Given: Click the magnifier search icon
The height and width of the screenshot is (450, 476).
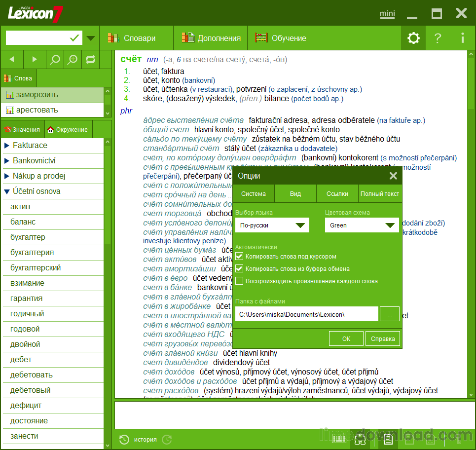Looking at the screenshot, I should tap(55, 60).
